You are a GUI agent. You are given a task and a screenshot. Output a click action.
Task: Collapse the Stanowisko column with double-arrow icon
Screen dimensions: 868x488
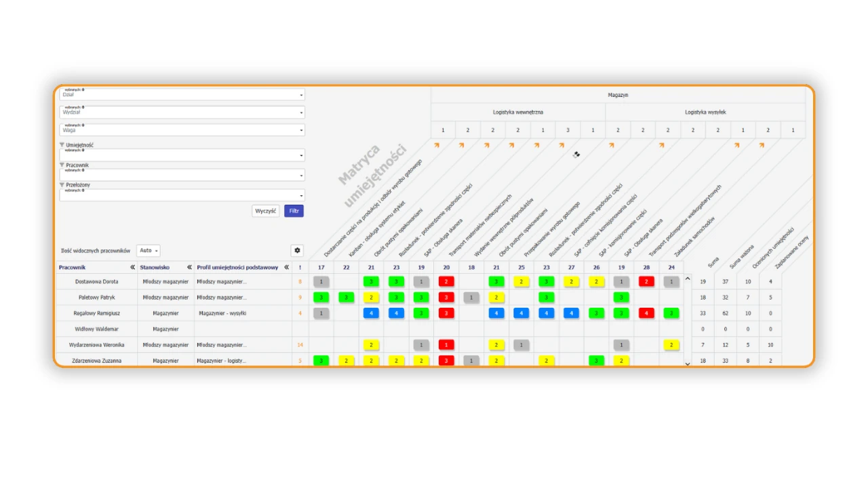pyautogui.click(x=190, y=268)
